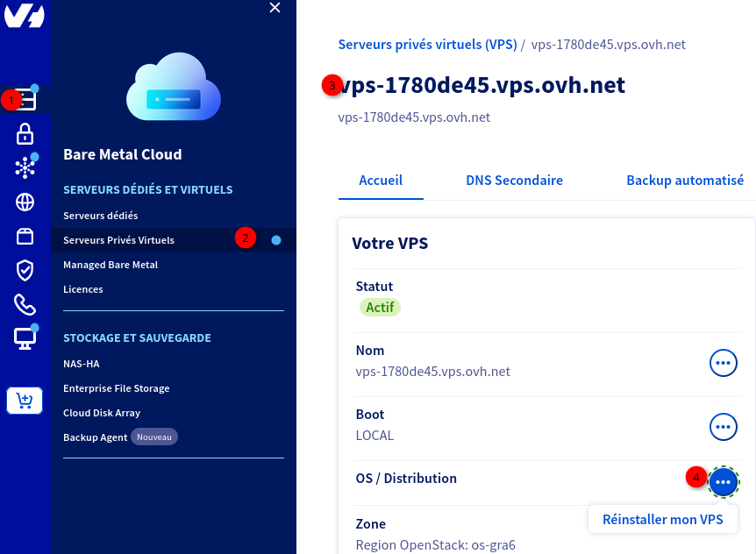This screenshot has width=756, height=554.
Task: Click the desktop monitor icon in the sidebar
Action: [x=25, y=338]
